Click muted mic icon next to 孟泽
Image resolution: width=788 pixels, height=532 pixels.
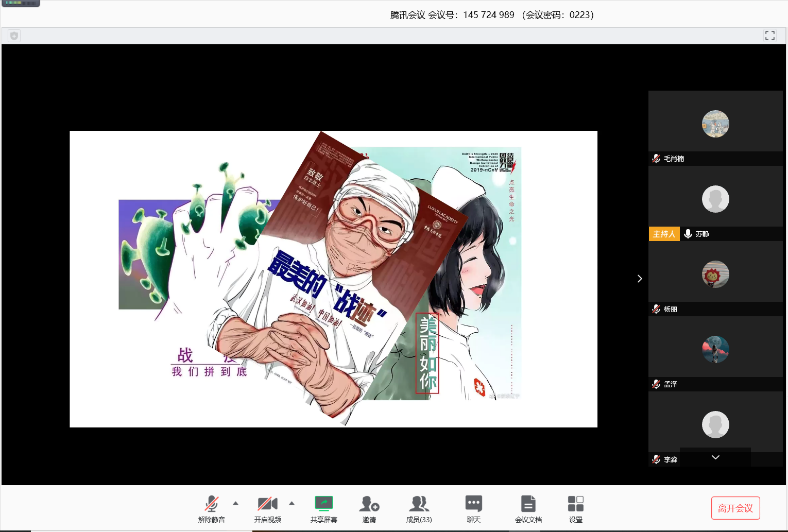[656, 384]
